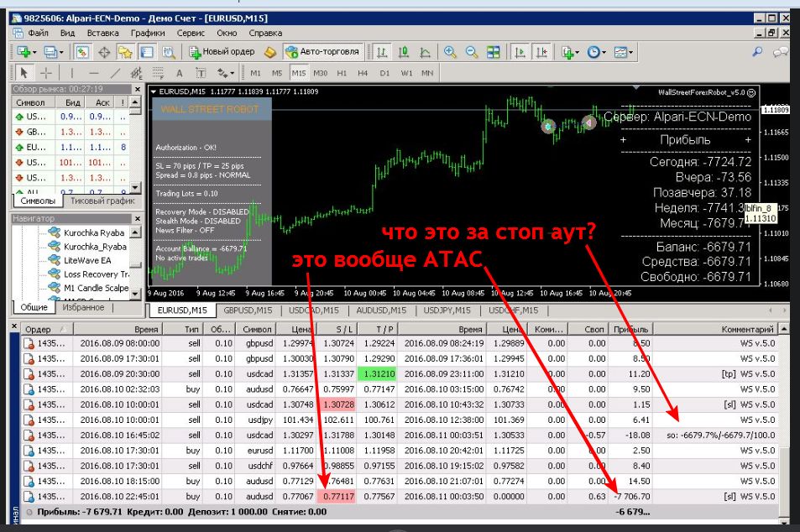Open the Файл menu
Image resolution: width=800 pixels, height=532 pixels.
(39, 34)
